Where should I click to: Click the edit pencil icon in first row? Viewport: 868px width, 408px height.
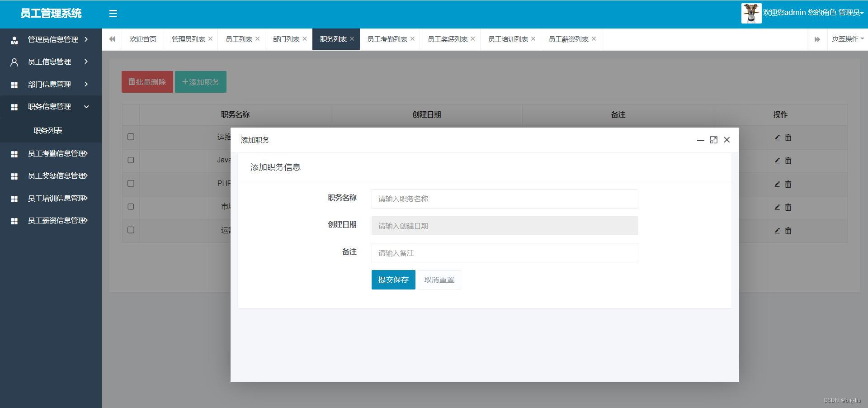tap(777, 138)
